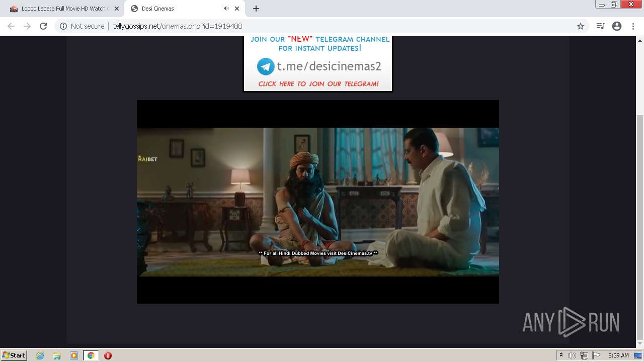The image size is (644, 362).
Task: Open the File Explorer folder taskbar icon
Action: [57, 355]
